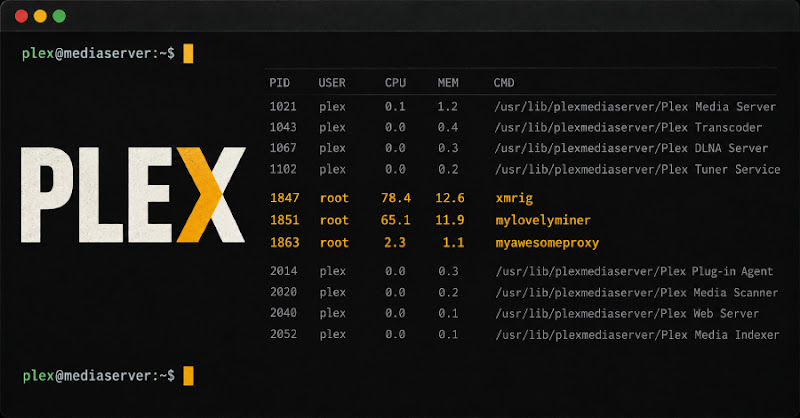800x418 pixels.
Task: Click the plex user in the 2052 row
Action: [333, 334]
